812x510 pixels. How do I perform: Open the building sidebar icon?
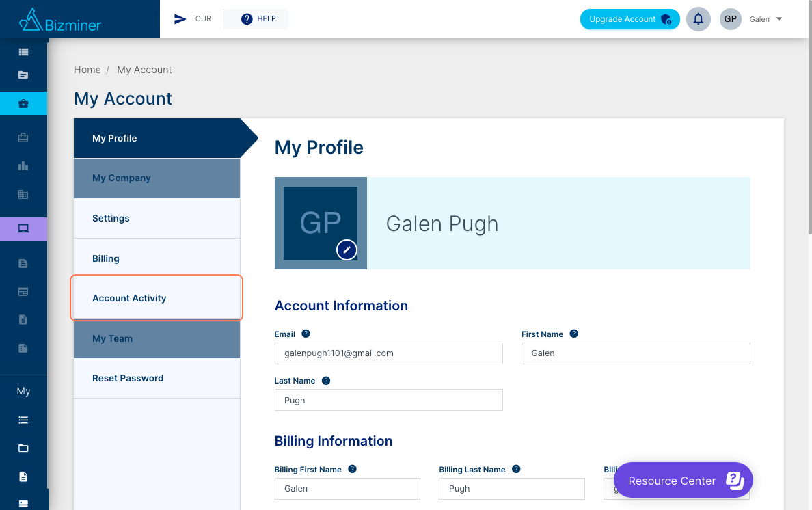tap(23, 195)
